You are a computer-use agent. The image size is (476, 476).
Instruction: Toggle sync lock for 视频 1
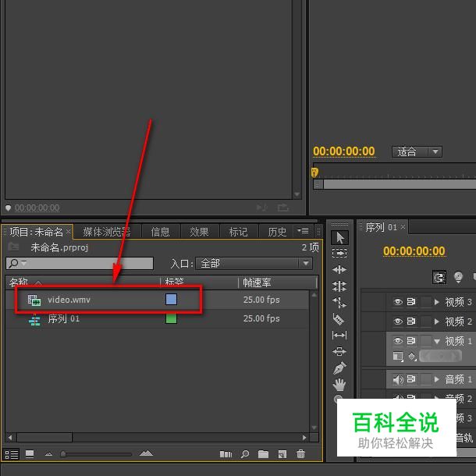411,340
